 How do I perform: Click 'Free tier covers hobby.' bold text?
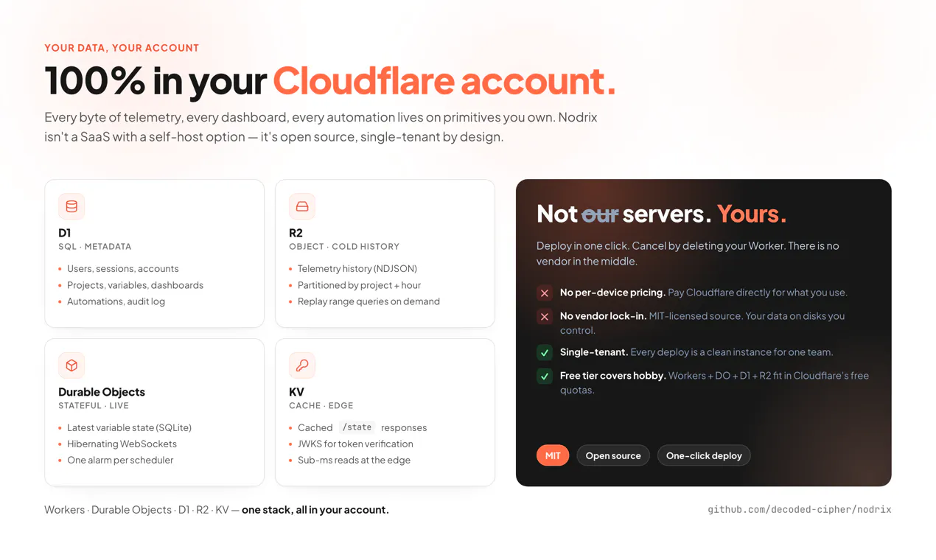613,376
